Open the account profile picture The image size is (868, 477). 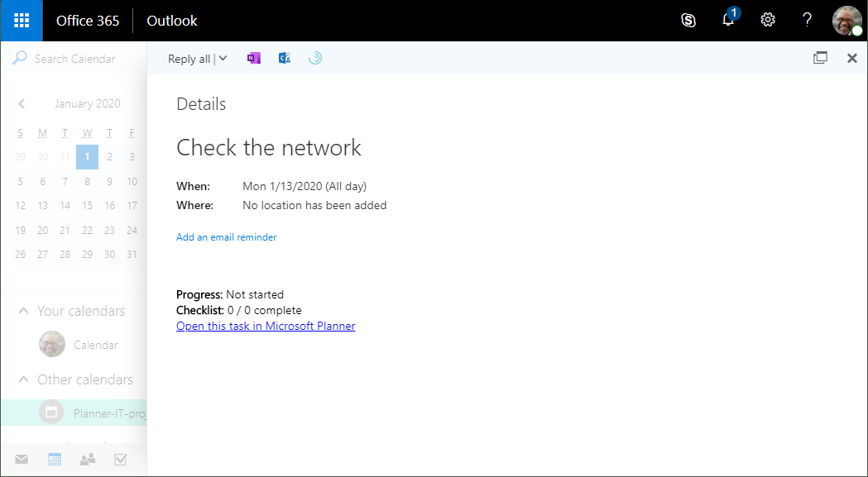[847, 21]
